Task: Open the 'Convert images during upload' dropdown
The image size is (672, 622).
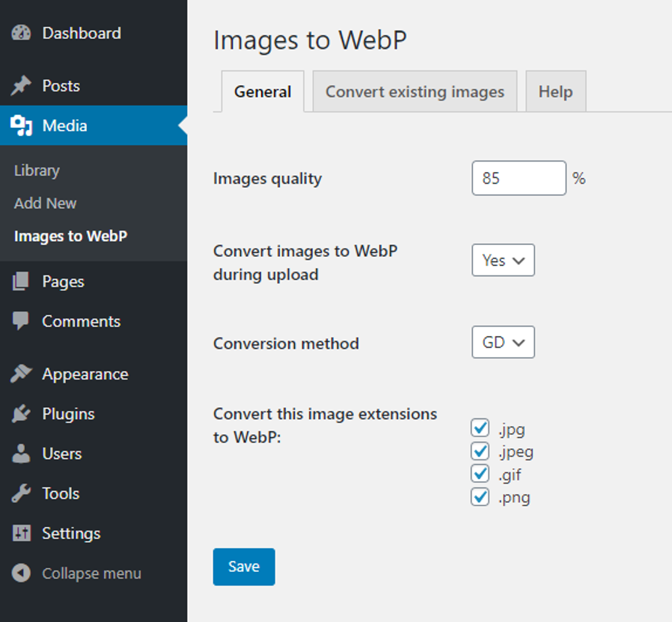Action: tap(503, 260)
